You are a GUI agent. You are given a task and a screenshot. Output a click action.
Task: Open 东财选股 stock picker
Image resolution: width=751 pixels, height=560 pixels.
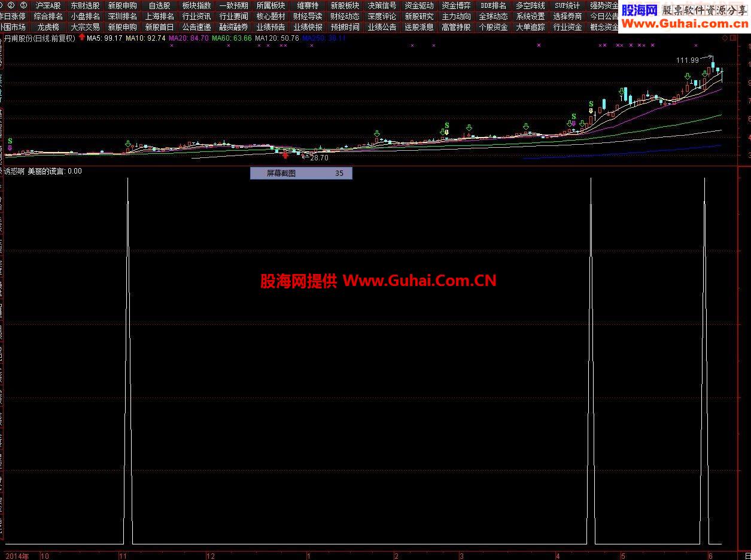pyautogui.click(x=86, y=5)
